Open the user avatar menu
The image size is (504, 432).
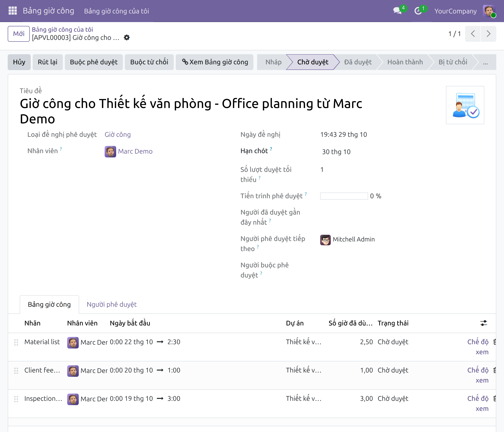point(489,11)
